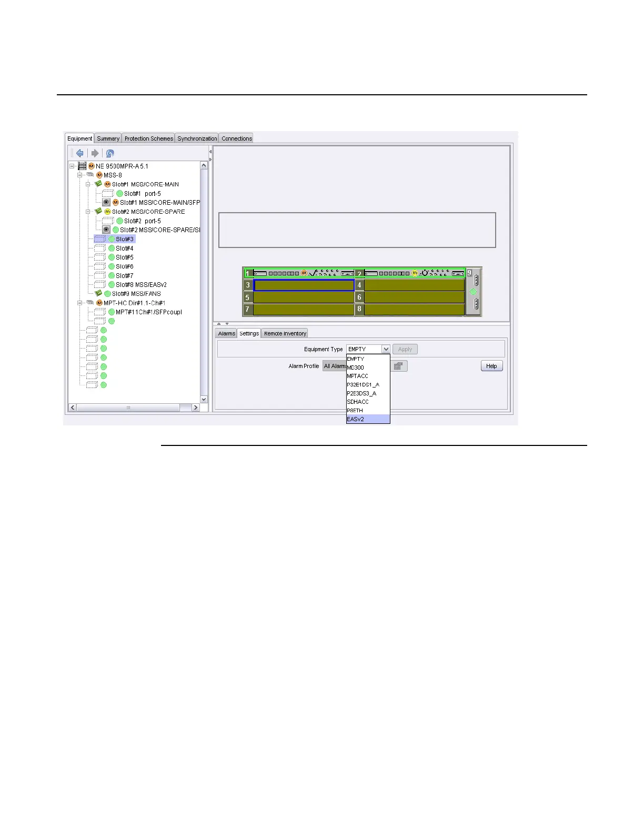The height and width of the screenshot is (834, 644).
Task: Click the empty-slot icon beside Slot#7
Action: (100, 275)
